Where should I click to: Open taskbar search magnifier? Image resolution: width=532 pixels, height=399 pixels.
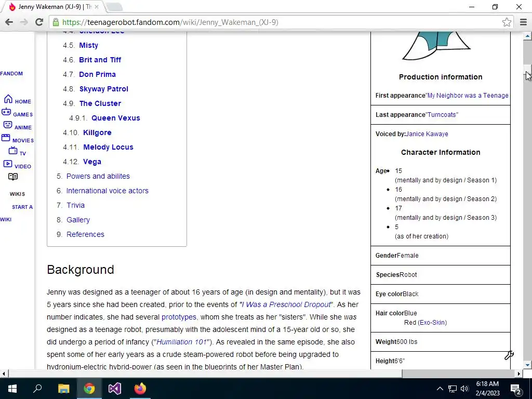37,389
